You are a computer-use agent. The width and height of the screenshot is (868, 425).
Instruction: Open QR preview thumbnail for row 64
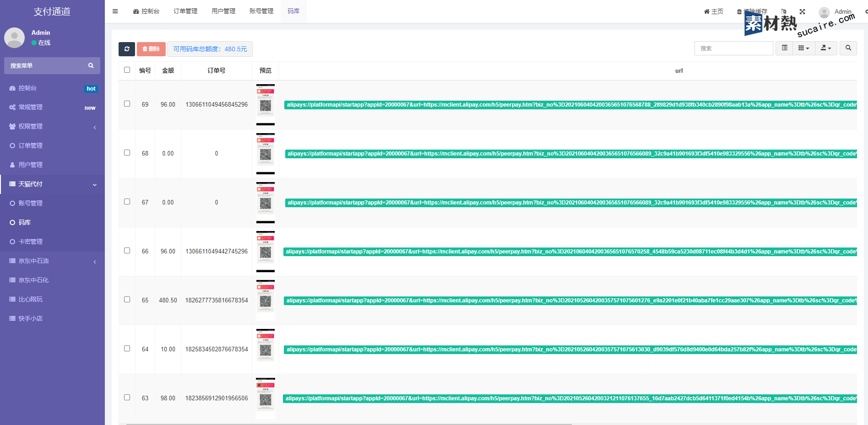point(266,350)
